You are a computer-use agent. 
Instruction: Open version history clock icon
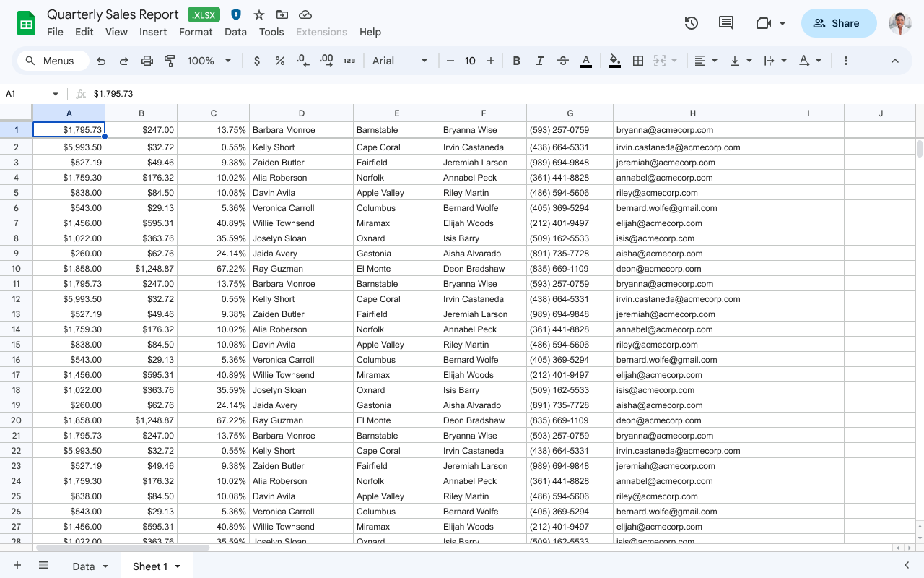click(x=691, y=23)
